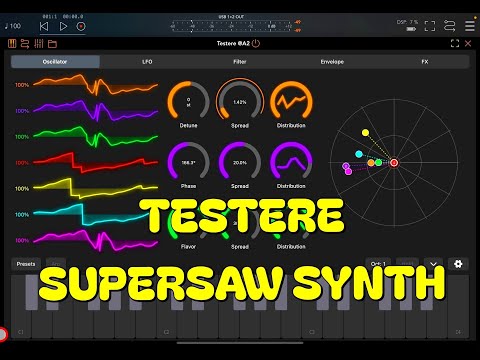Toggle the Testere @A2 power button

click(x=256, y=43)
